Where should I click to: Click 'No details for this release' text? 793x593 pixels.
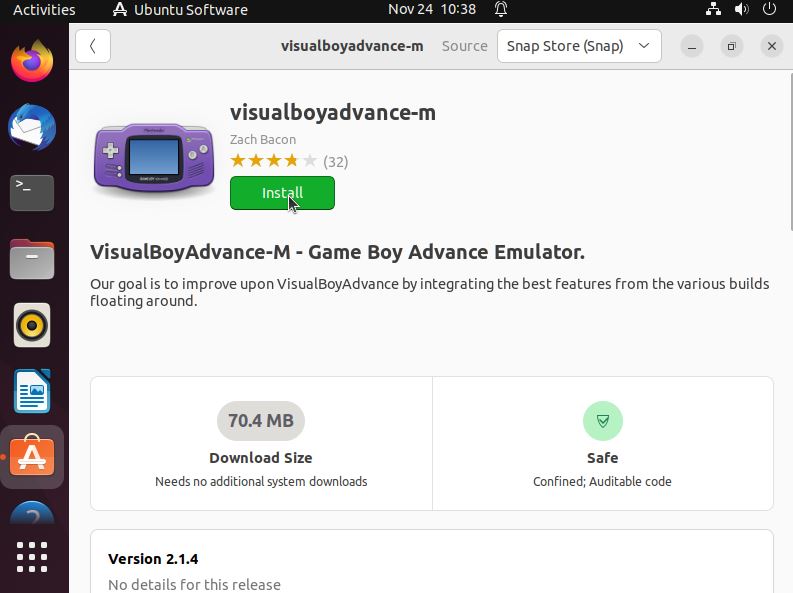point(194,585)
